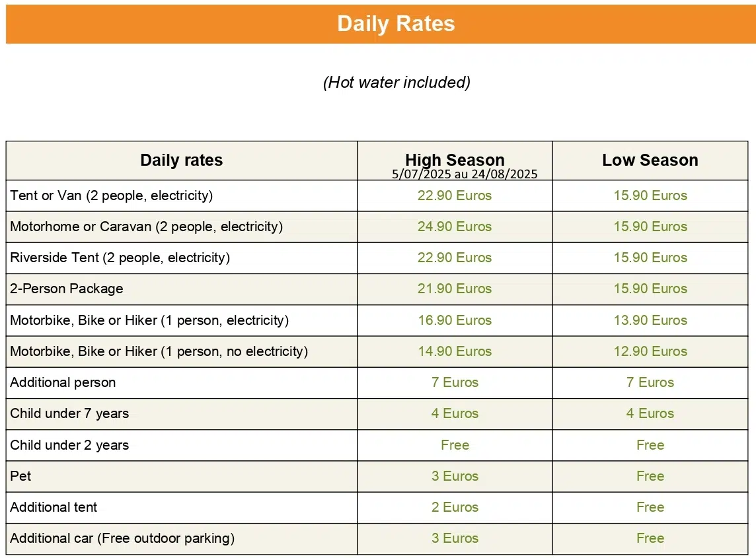The width and height of the screenshot is (756, 558).
Task: Click the high season dates 5/07/2025 au 24/08/2025
Action: coord(465,174)
